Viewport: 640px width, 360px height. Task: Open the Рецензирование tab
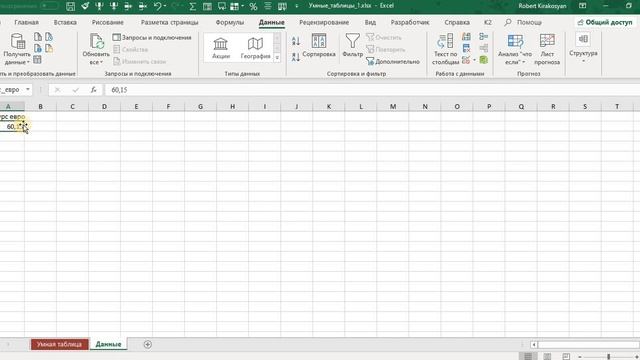[324, 22]
